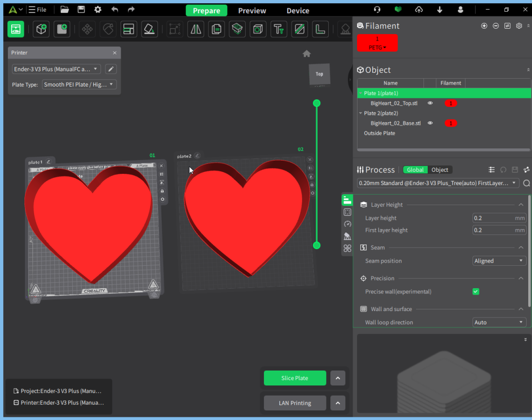Click the Add plate toolbar icon
Image resolution: width=532 pixels, height=420 pixels.
click(62, 29)
